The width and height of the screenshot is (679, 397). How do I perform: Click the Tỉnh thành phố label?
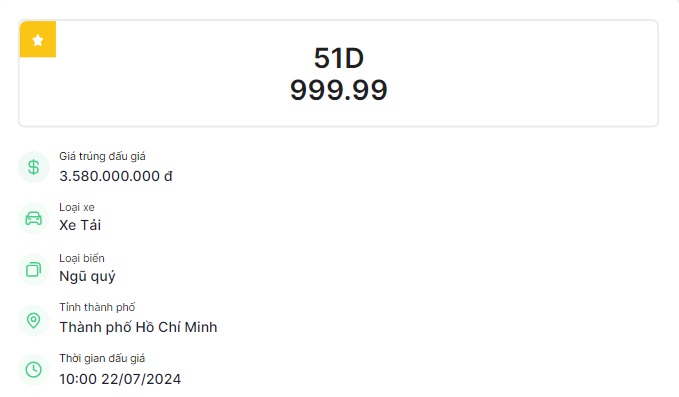(x=97, y=307)
